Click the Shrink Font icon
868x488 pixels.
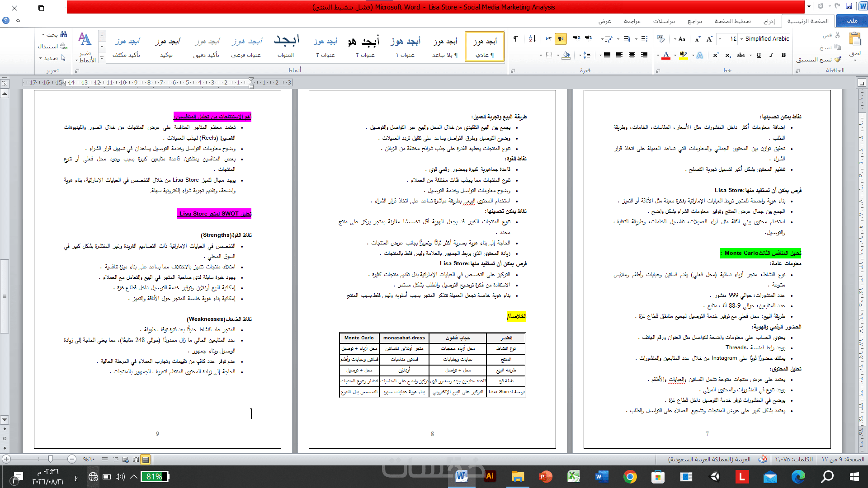click(698, 39)
